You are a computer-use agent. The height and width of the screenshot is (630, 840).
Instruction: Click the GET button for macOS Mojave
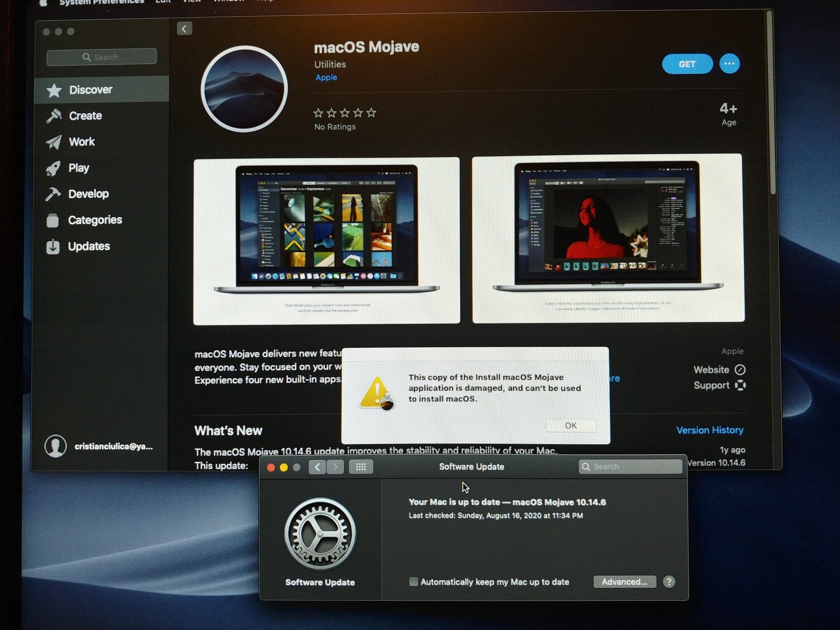(x=687, y=64)
